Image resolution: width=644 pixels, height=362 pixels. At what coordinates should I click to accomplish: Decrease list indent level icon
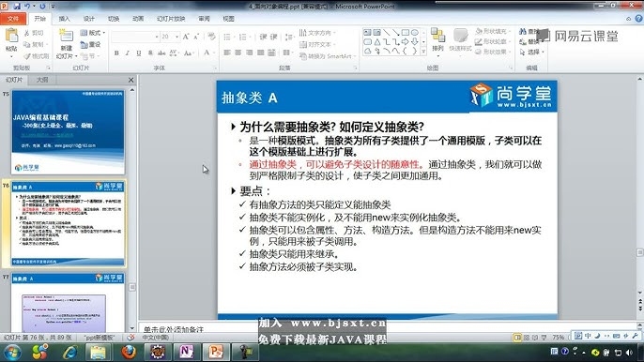pos(263,37)
